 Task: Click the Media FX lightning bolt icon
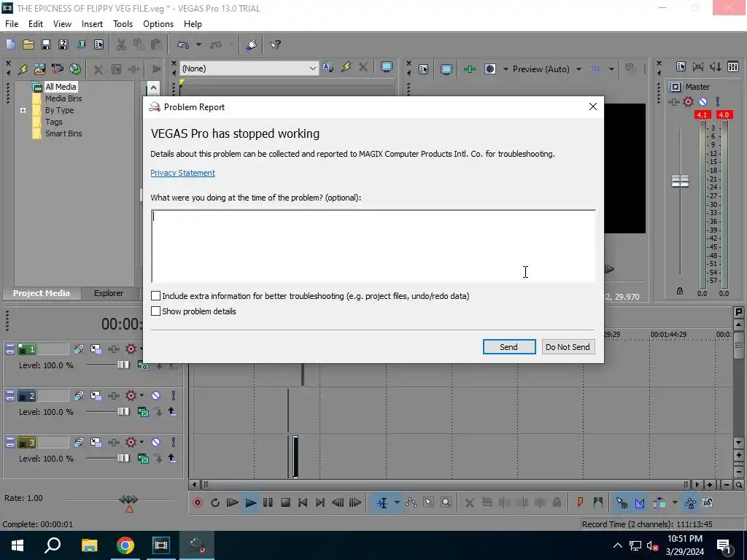click(x=23, y=69)
